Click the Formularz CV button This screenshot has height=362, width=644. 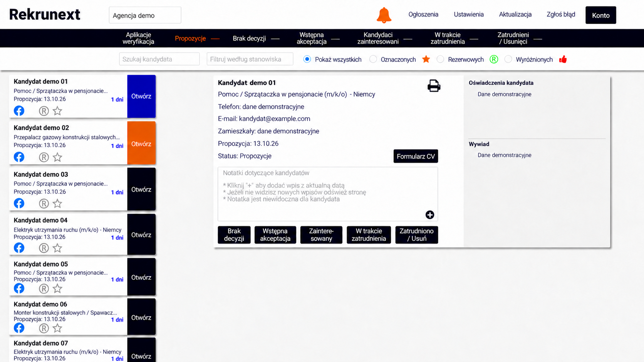(x=416, y=156)
